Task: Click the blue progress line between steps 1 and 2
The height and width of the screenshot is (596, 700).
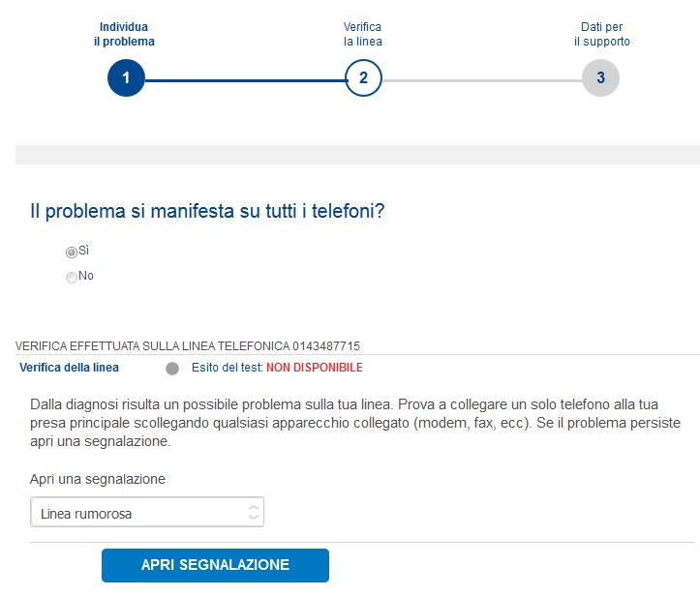Action: (244, 79)
